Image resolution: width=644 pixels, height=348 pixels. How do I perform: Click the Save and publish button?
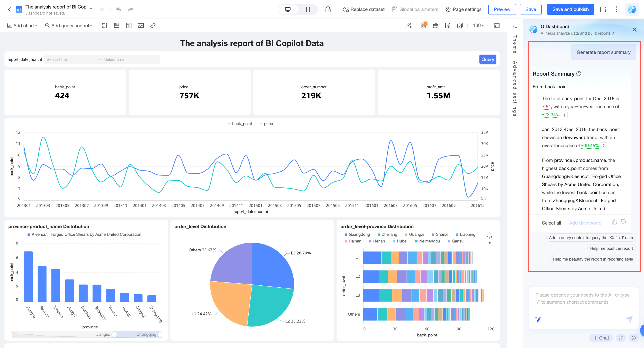coord(570,9)
